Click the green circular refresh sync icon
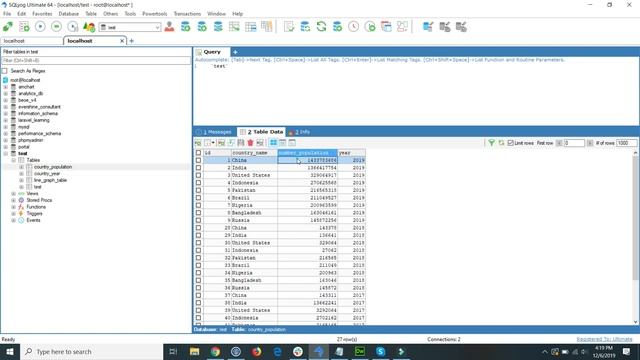Viewport: 640px width, 360px height. [321, 27]
